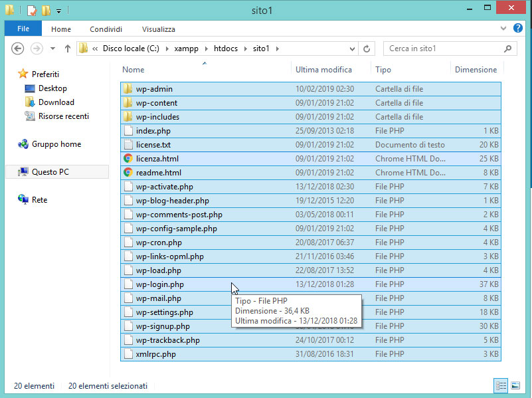Click the Preferiti star icon
This screenshot has height=398, width=532.
pyautogui.click(x=23, y=74)
